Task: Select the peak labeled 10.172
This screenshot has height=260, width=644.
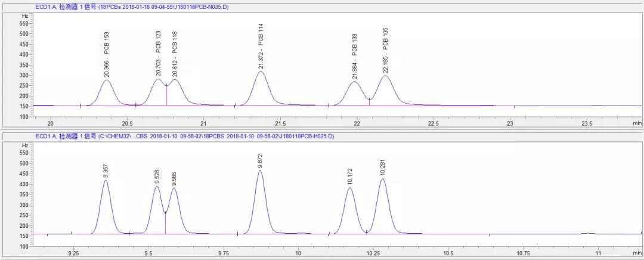Action: [x=349, y=188]
